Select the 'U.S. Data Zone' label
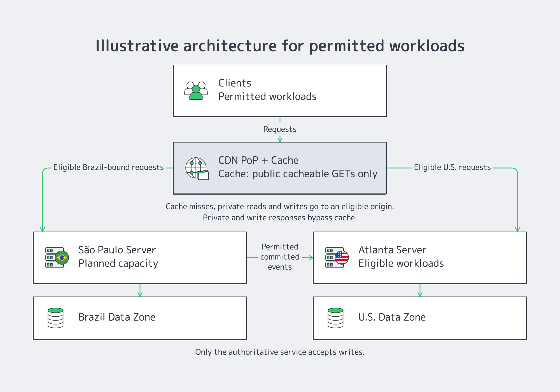560x392 pixels. pos(392,317)
